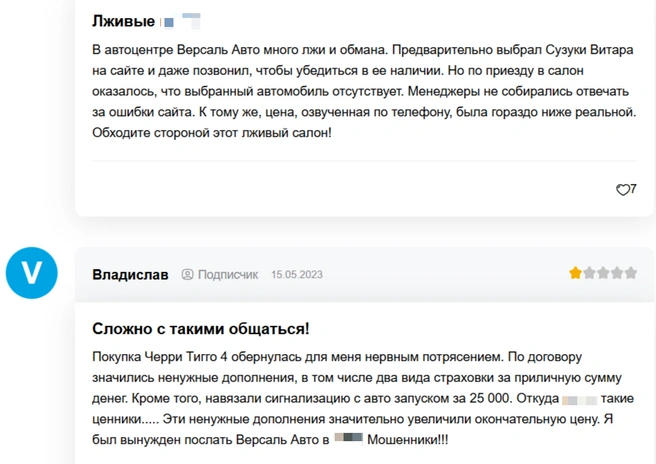Click line starting денег. Кроме того
656x464 pixels.
(x=363, y=398)
